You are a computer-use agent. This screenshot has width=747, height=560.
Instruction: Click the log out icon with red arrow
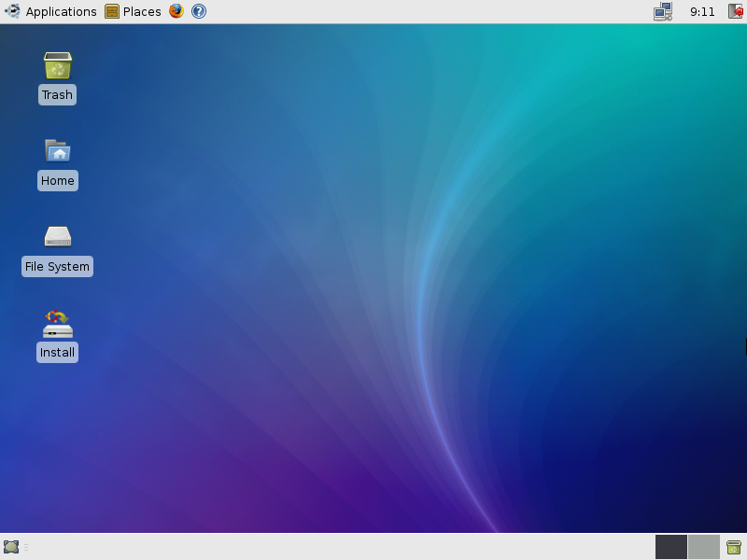coord(736,11)
